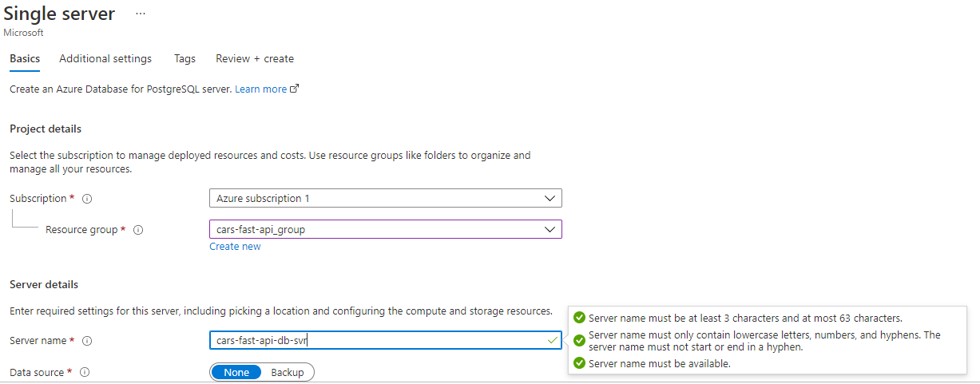980x384 pixels.
Task: Open the Resource group dropdown
Action: click(x=385, y=229)
